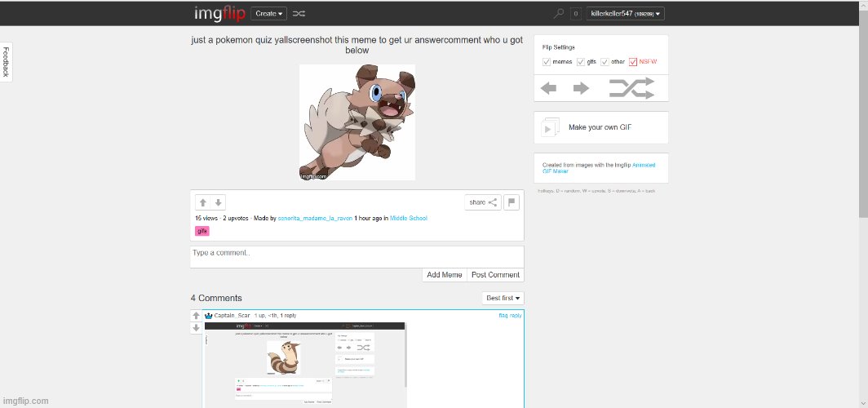Expand the killerkeller547 account menu

pyautogui.click(x=626, y=13)
